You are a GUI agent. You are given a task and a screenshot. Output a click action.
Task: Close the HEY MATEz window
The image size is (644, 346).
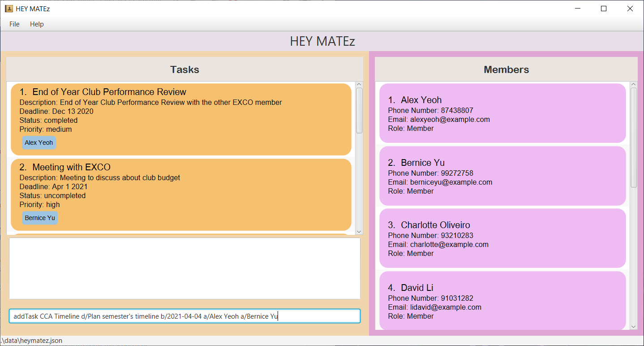630,9
